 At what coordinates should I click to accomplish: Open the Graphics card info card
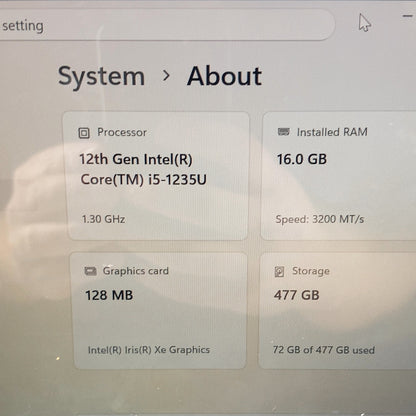pos(159,311)
